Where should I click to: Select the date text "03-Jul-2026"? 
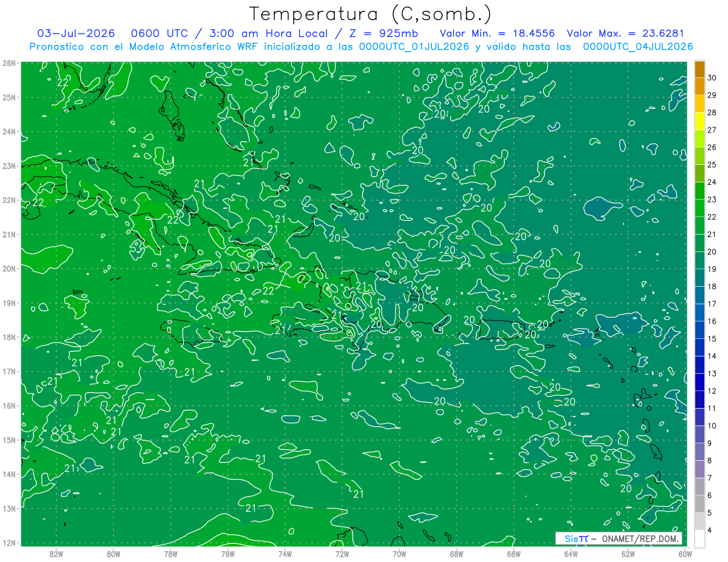76,33
